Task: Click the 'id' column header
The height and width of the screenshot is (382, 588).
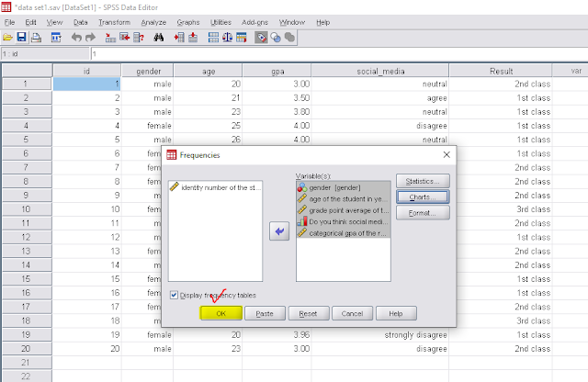Action: pos(86,71)
